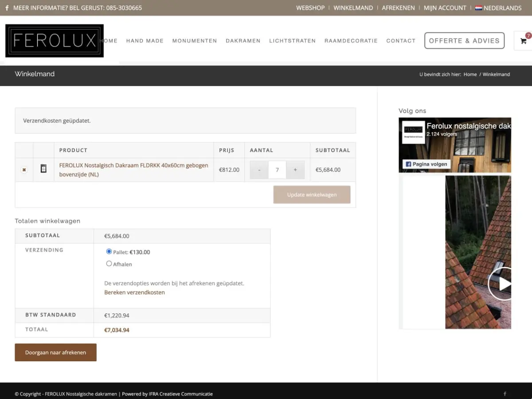Decrease quantity with minus button
The image size is (532, 399).
[x=259, y=170]
